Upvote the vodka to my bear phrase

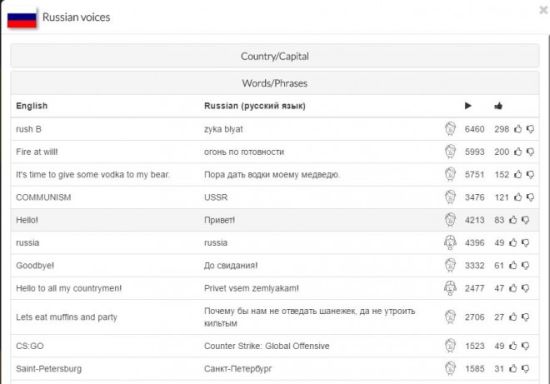pos(518,174)
